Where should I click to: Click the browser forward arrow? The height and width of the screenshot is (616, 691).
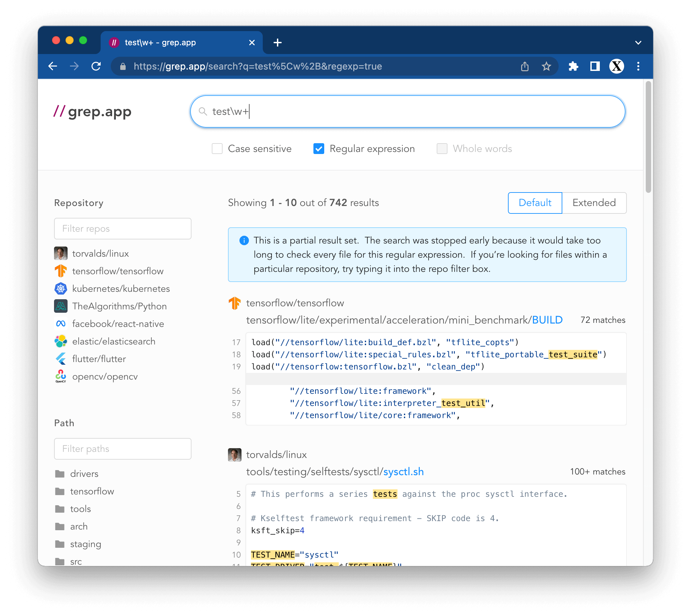pyautogui.click(x=74, y=66)
